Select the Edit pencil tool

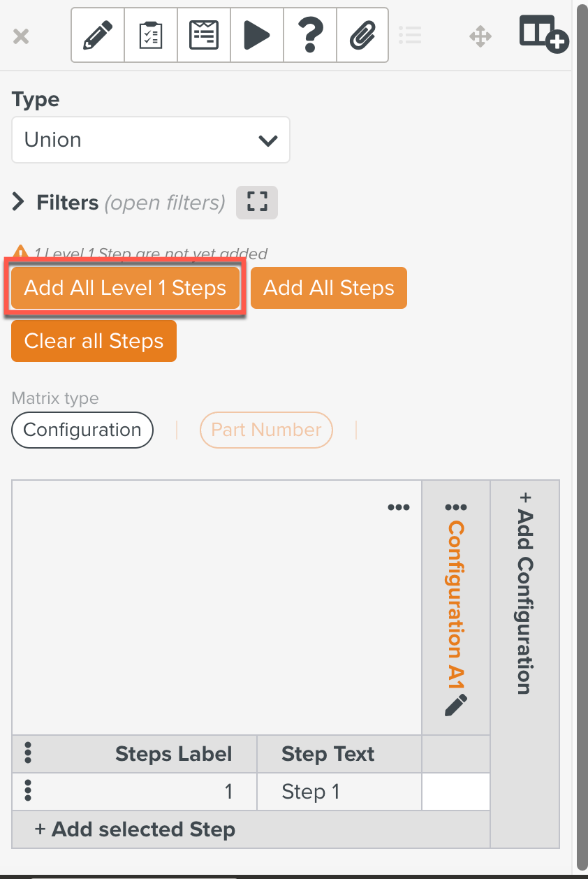pyautogui.click(x=97, y=34)
